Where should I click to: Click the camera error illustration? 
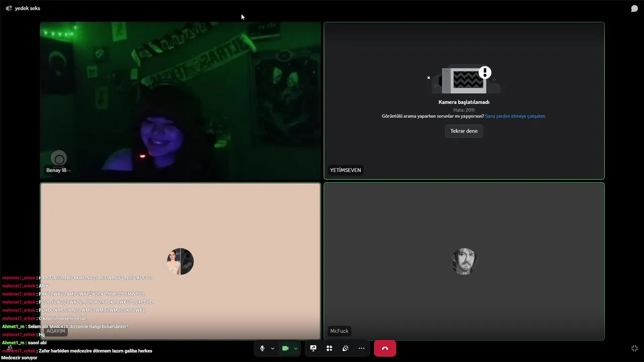point(464,80)
